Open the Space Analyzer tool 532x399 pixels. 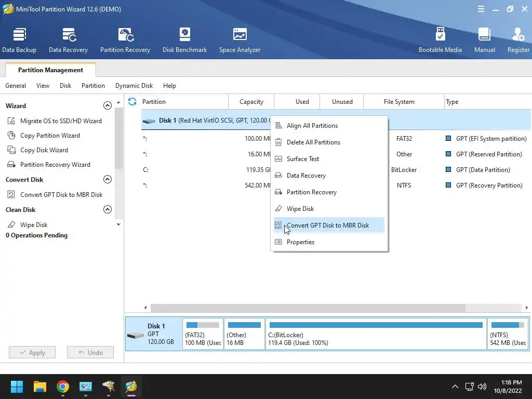click(x=240, y=40)
